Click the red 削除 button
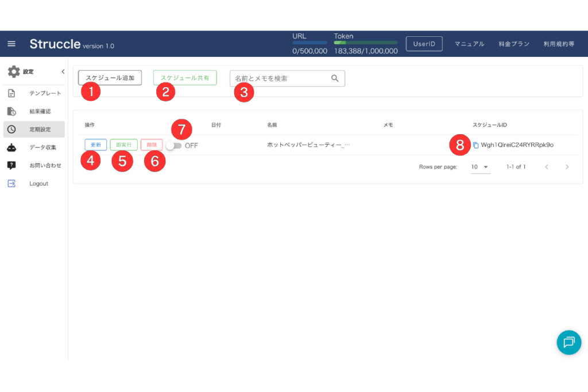 (x=152, y=145)
